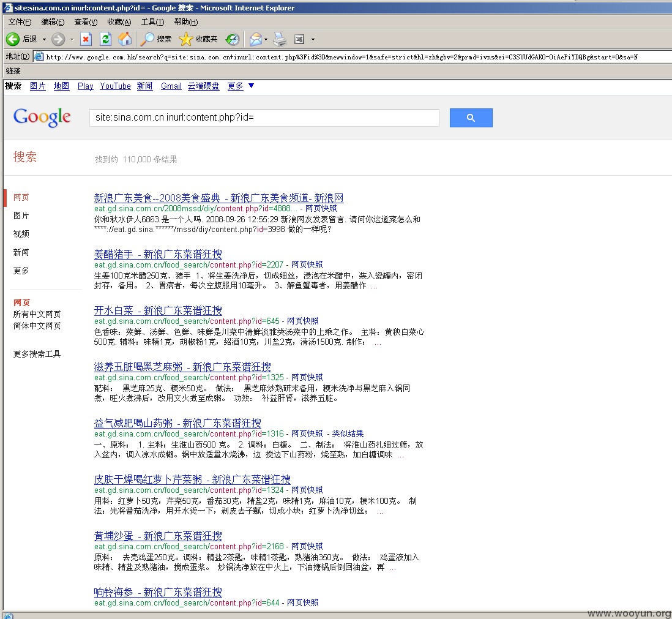Open the 收藏(A) menu
672x619 pixels.
(x=119, y=22)
